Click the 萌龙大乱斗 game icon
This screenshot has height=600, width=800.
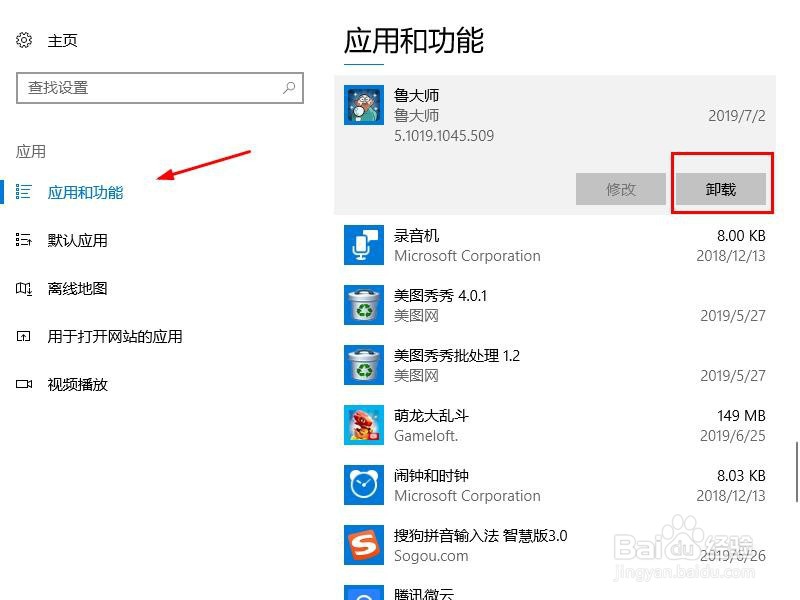point(364,425)
